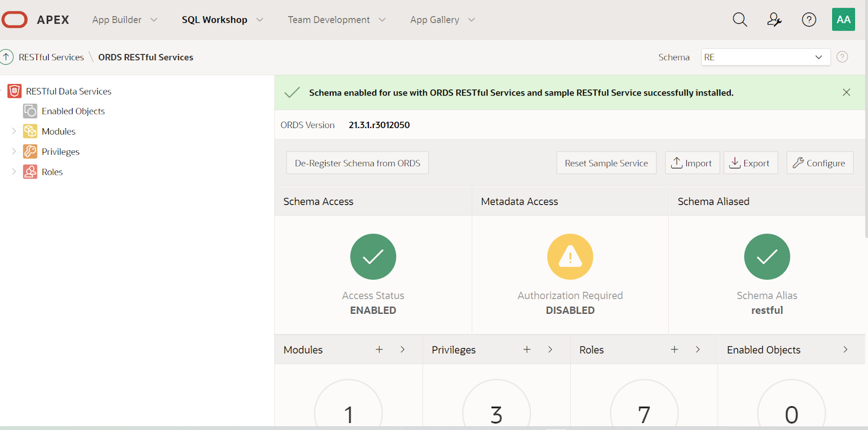Click the search magnifier icon
This screenshot has width=868, height=430.
click(x=740, y=20)
